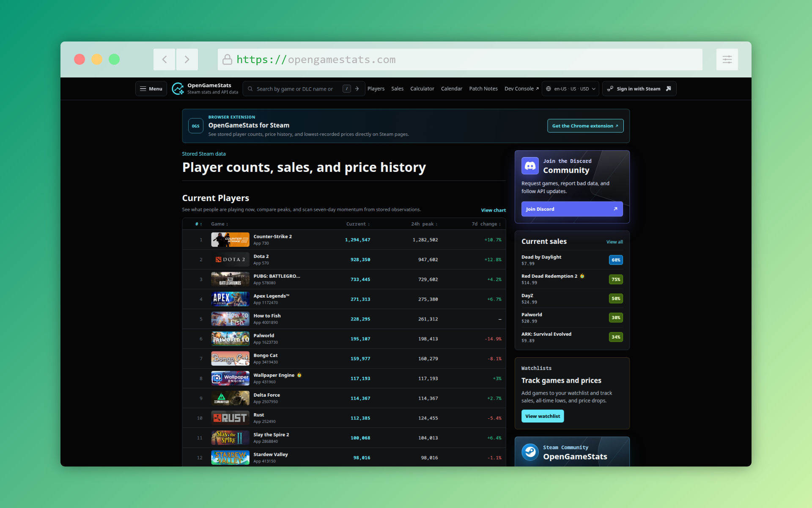812x508 pixels.
Task: Open the Rust thumbnail
Action: [x=230, y=418]
